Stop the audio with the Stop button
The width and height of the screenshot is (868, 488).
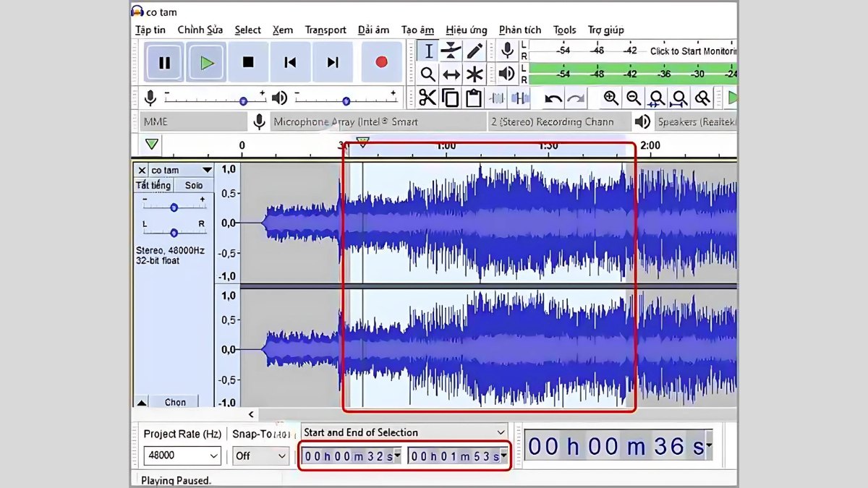[248, 62]
